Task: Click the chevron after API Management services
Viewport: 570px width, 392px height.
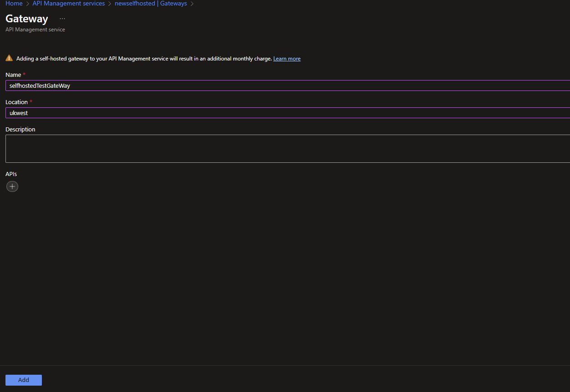Action: tap(110, 4)
